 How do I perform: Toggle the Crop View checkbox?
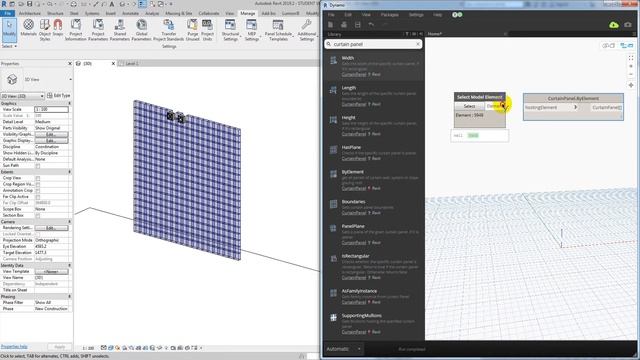click(38, 178)
